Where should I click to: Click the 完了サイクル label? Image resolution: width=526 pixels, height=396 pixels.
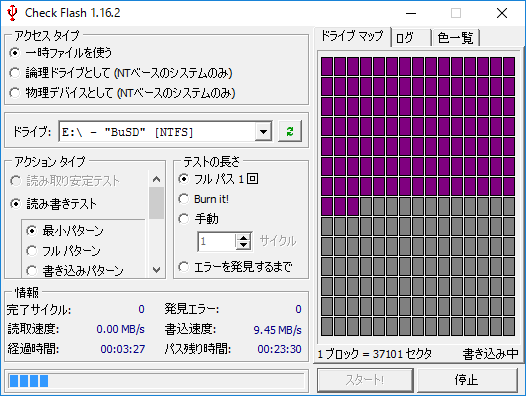(39, 309)
